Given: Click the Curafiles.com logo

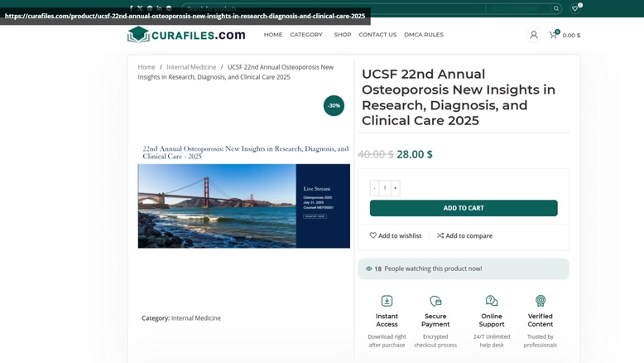Looking at the screenshot, I should (x=186, y=35).
